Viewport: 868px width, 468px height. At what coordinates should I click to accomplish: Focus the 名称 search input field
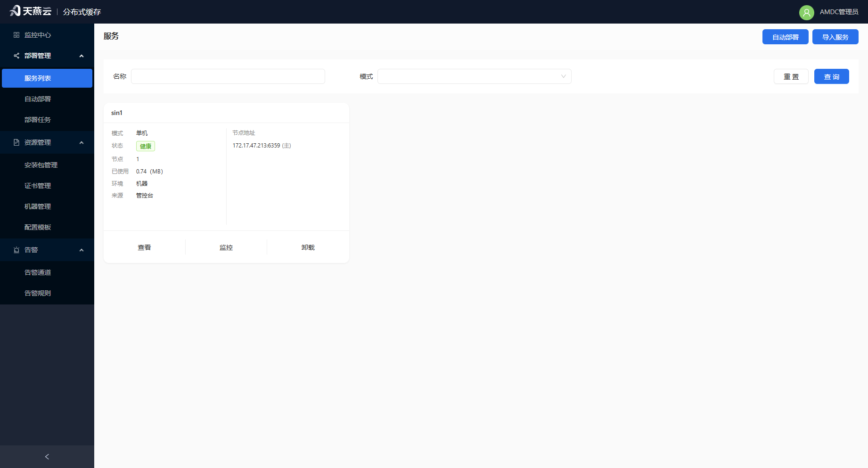tap(228, 76)
